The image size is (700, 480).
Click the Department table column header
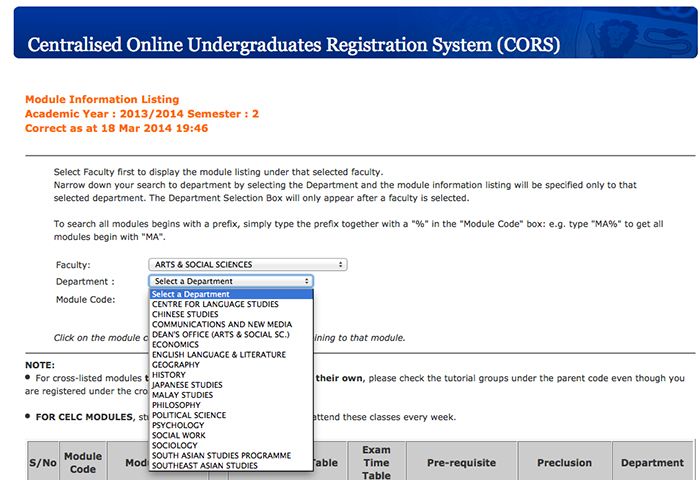coord(652,463)
